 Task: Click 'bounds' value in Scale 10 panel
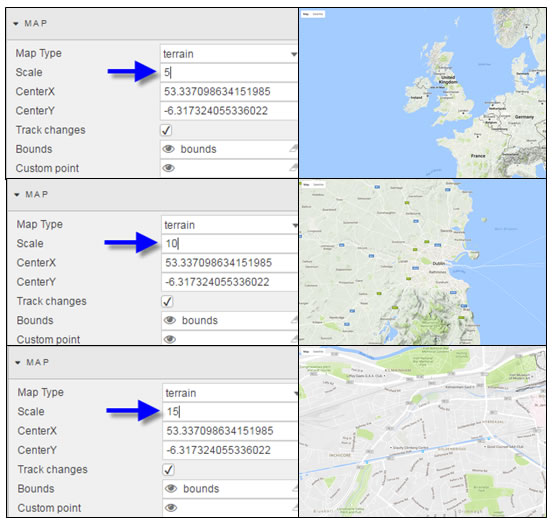click(x=200, y=320)
